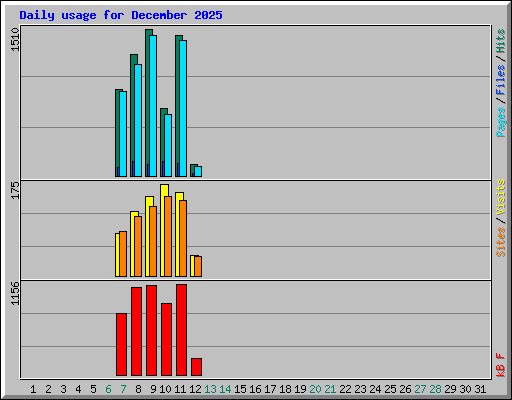The width and height of the screenshot is (512, 400).
Task: Select day 23 on the x-axis
Action: (360, 389)
